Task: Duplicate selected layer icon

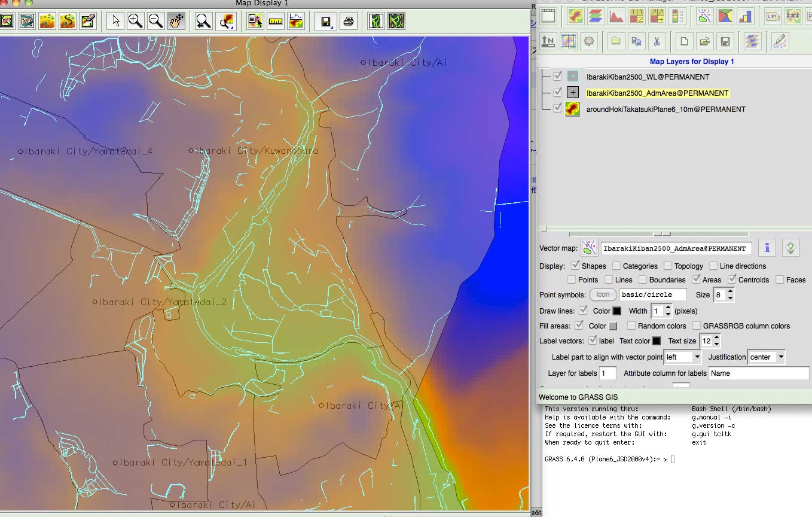Action: click(x=636, y=41)
